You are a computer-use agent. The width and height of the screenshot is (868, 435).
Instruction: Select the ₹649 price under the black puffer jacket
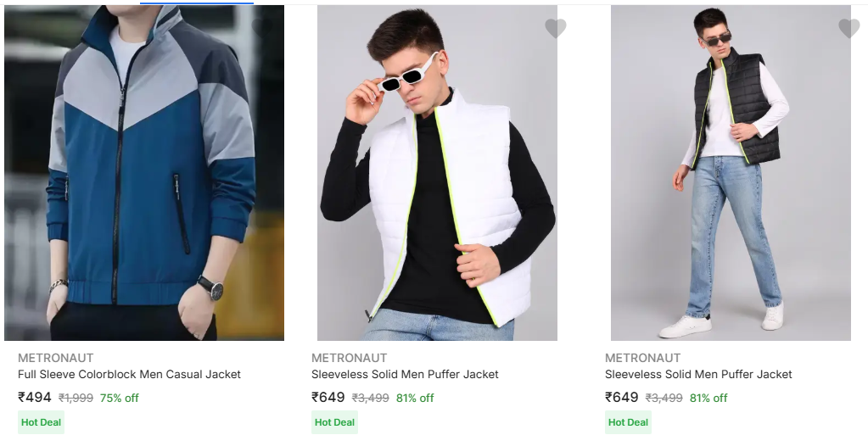[x=622, y=397]
